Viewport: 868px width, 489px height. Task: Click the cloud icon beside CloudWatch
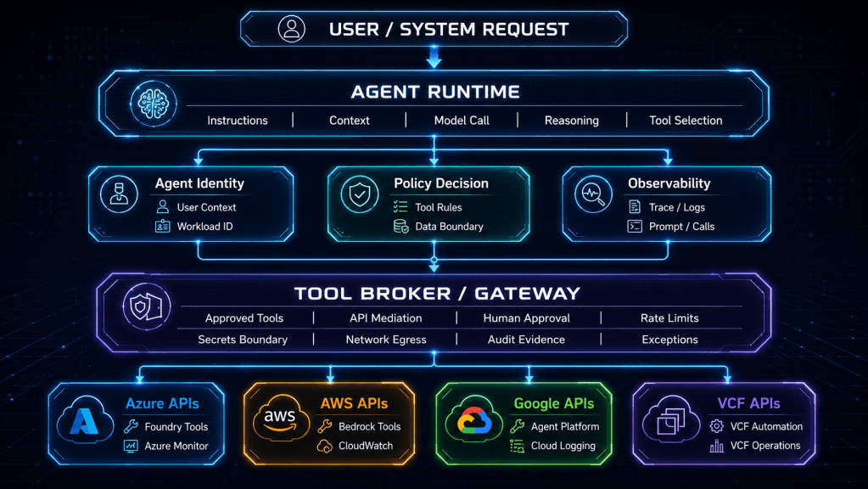325,446
